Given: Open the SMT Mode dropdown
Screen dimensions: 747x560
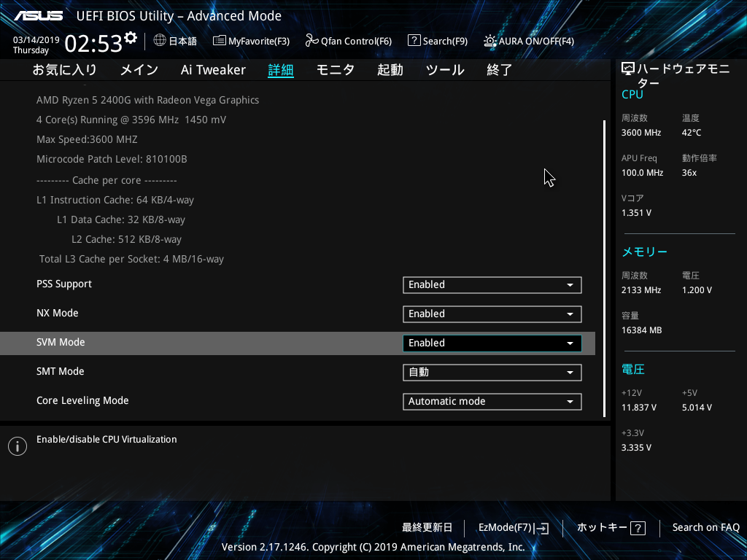Looking at the screenshot, I should 492,373.
